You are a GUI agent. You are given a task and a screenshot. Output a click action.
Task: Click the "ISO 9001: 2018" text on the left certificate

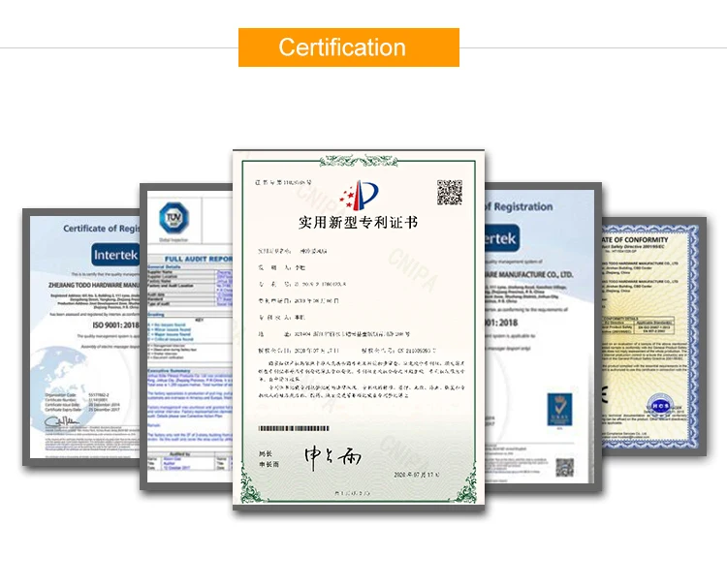116,325
